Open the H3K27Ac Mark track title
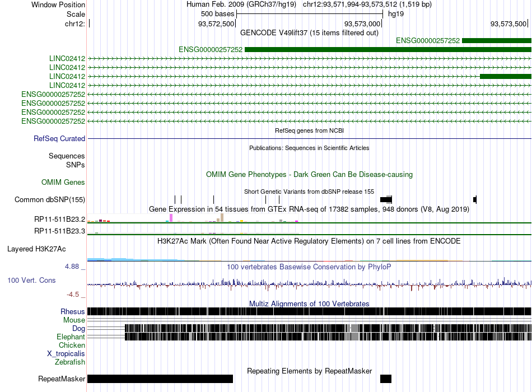This screenshot has height=392, width=532. pyautogui.click(x=309, y=241)
